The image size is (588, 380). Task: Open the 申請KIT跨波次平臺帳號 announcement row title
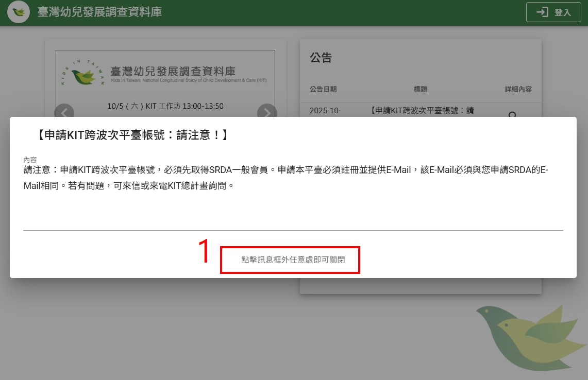422,111
